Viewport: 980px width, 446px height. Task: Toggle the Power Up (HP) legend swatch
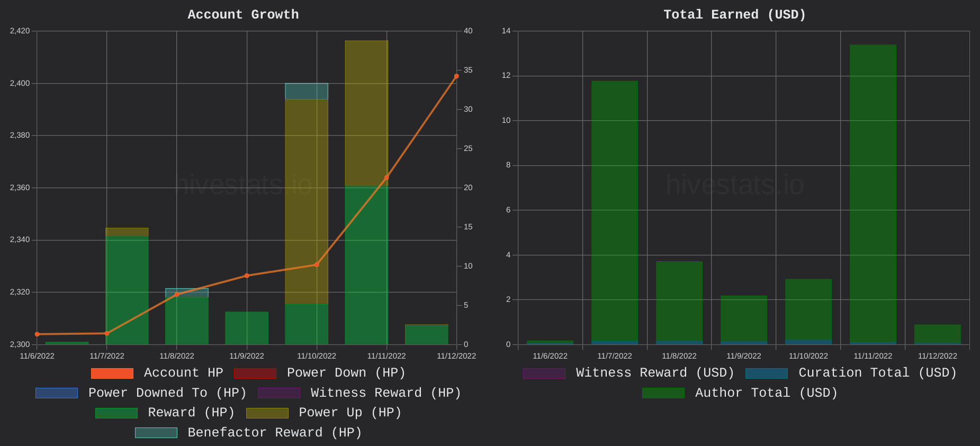(267, 413)
